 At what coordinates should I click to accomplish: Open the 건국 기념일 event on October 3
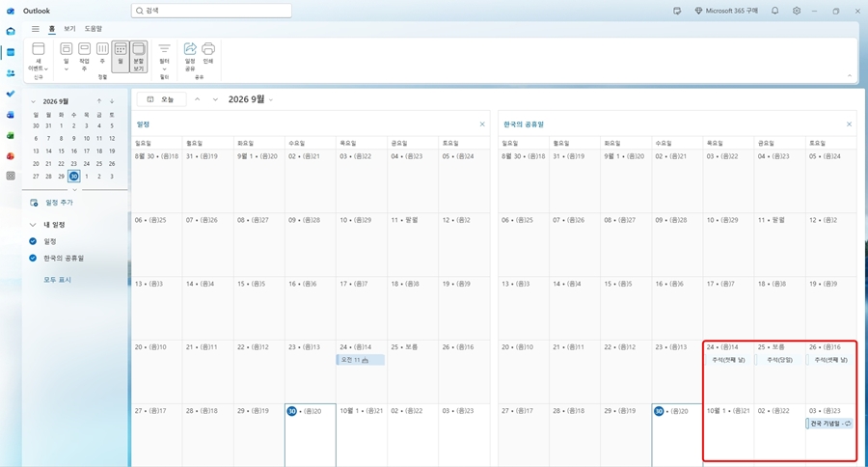point(830,424)
